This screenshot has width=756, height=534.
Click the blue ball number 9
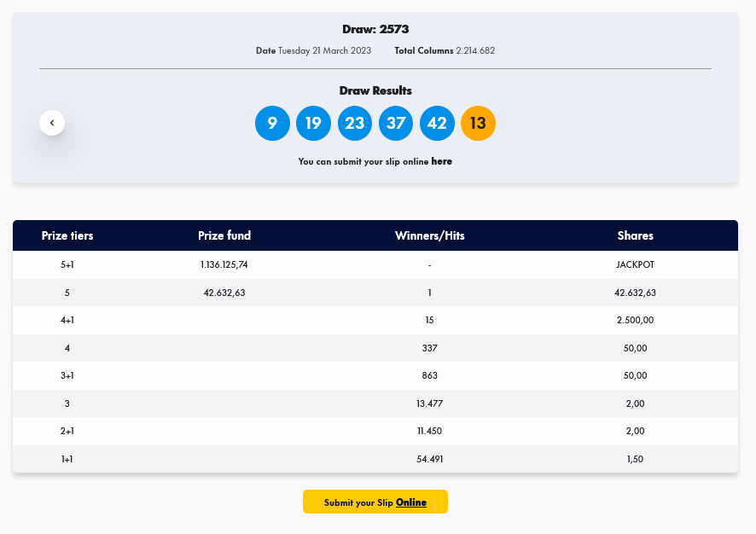[x=272, y=124]
